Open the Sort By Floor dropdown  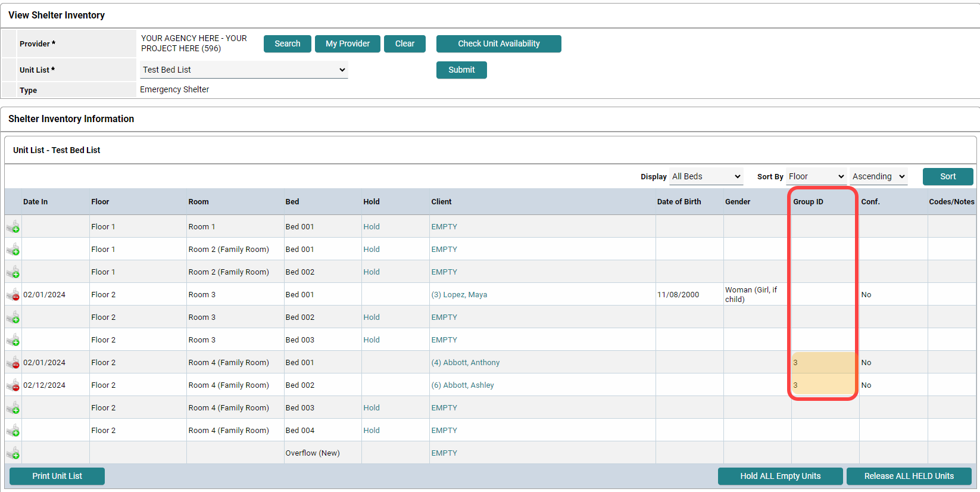click(x=816, y=176)
